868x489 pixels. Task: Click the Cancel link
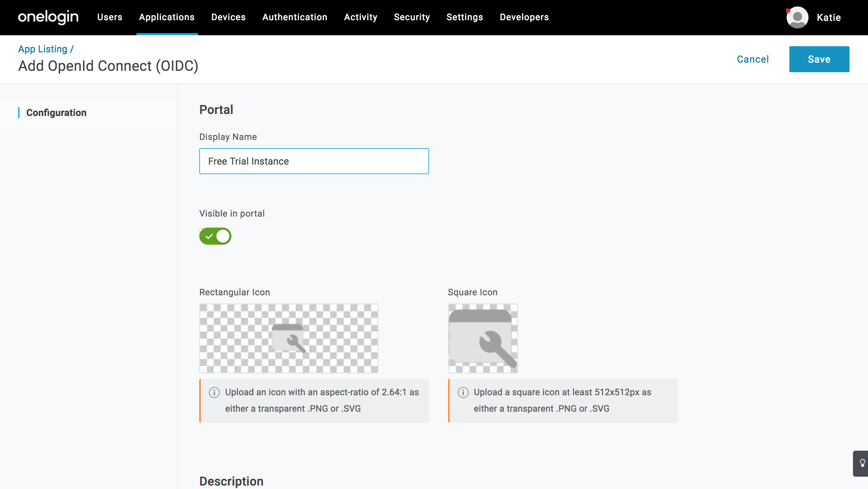tap(753, 59)
